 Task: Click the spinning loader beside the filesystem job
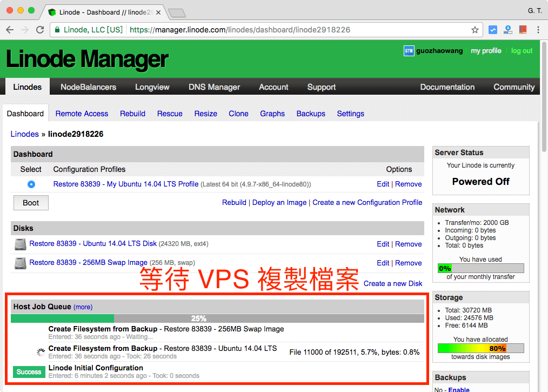(x=41, y=352)
